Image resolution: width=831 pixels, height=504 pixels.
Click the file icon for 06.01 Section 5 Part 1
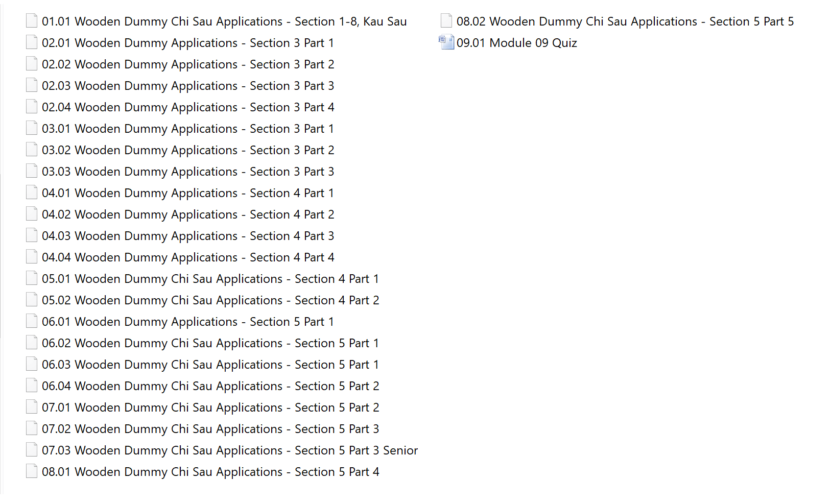32,321
